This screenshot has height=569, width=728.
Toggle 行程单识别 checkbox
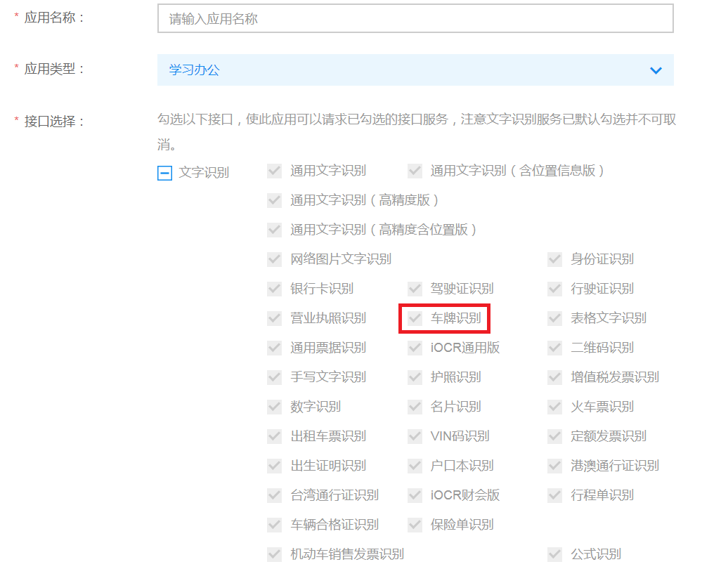point(555,495)
